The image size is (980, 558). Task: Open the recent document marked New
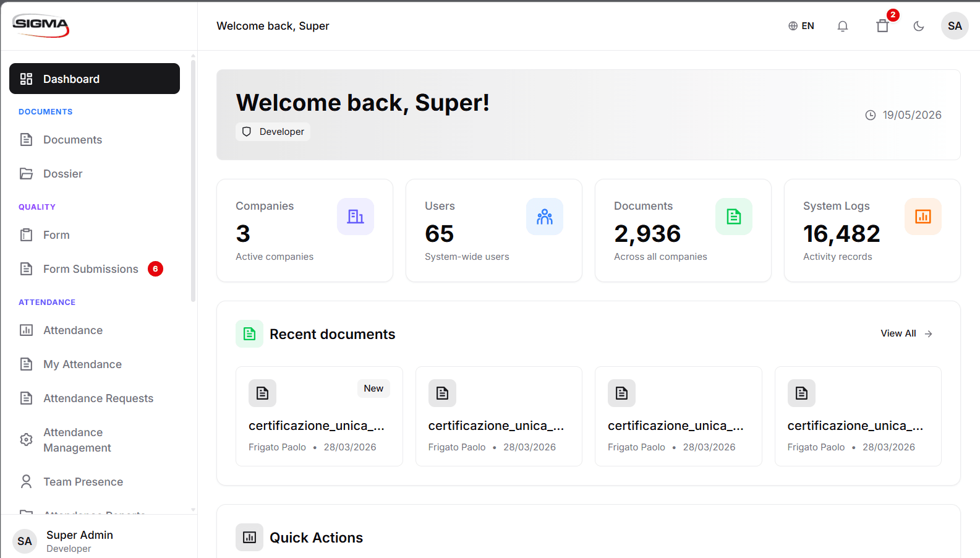click(x=319, y=416)
